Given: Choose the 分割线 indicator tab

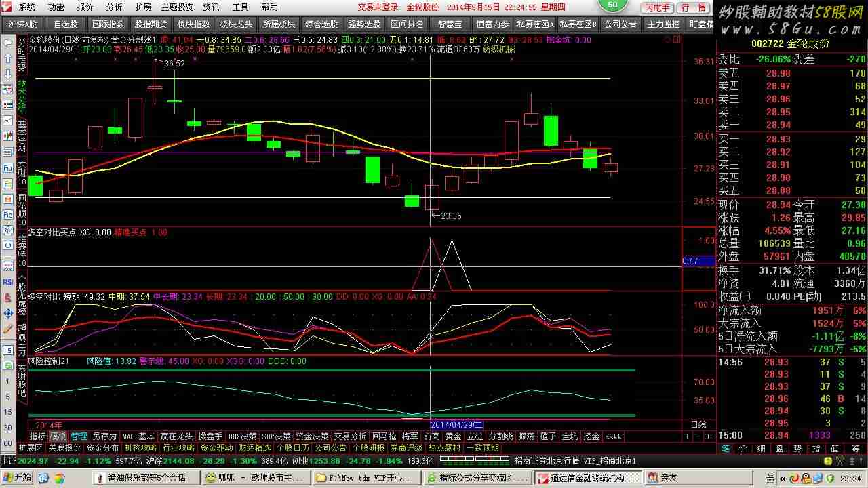Looking at the screenshot, I should click(500, 436).
